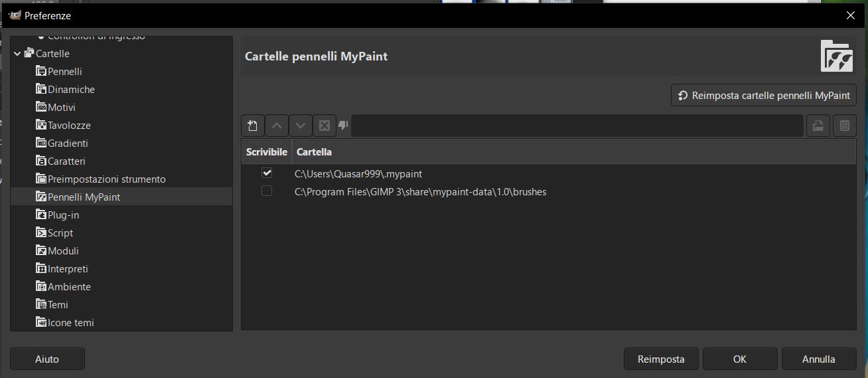Open the folder browser icon beside path field

tap(818, 126)
